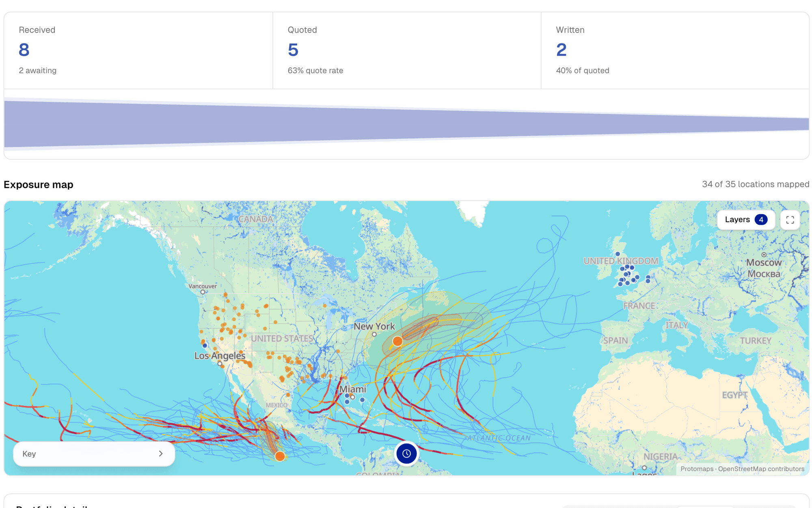Click the clock timeline icon on map

tap(406, 454)
